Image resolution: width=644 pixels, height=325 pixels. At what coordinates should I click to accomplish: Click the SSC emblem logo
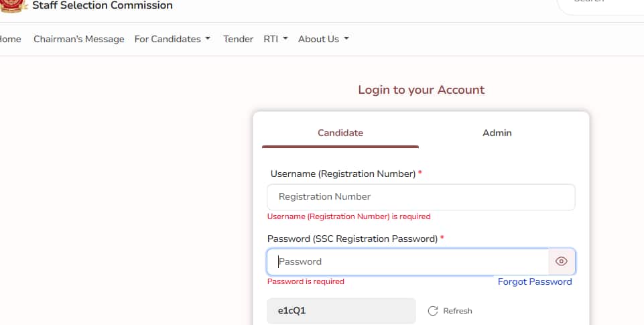point(12,5)
